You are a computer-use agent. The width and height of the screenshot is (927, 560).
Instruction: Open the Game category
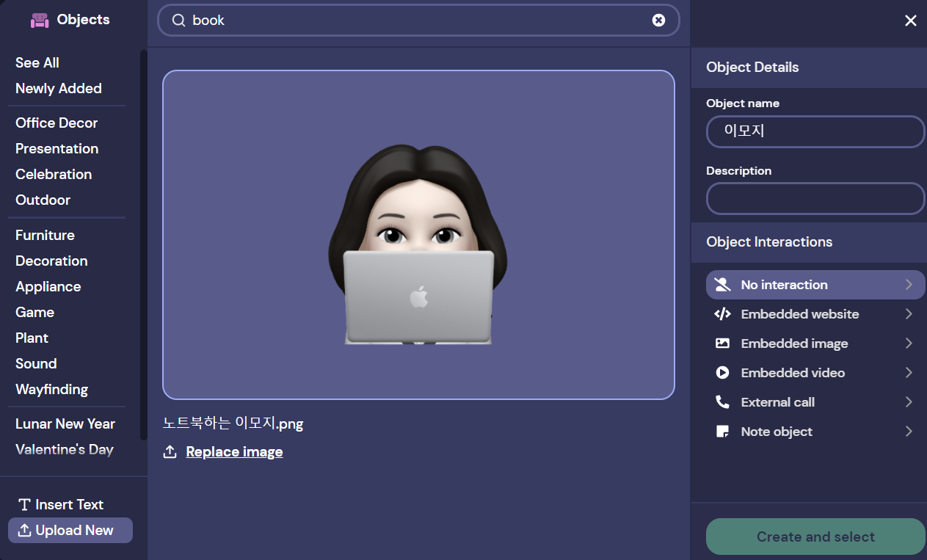(34, 312)
